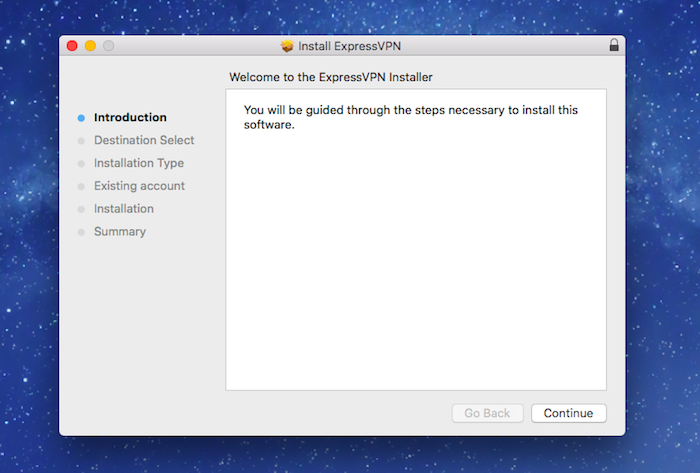Open the Summary step
This screenshot has height=473, width=700.
(120, 232)
